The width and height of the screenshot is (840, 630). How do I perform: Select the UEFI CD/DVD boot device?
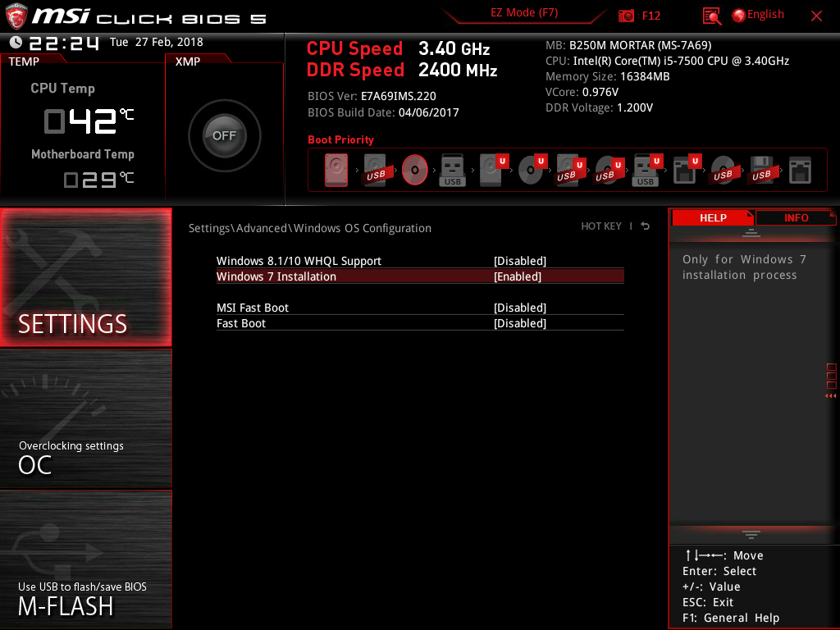pos(532,171)
